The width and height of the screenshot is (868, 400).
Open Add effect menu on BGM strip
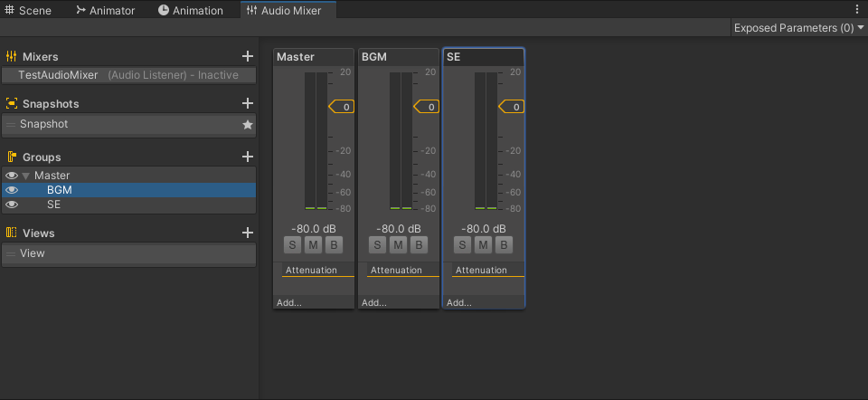coord(399,302)
